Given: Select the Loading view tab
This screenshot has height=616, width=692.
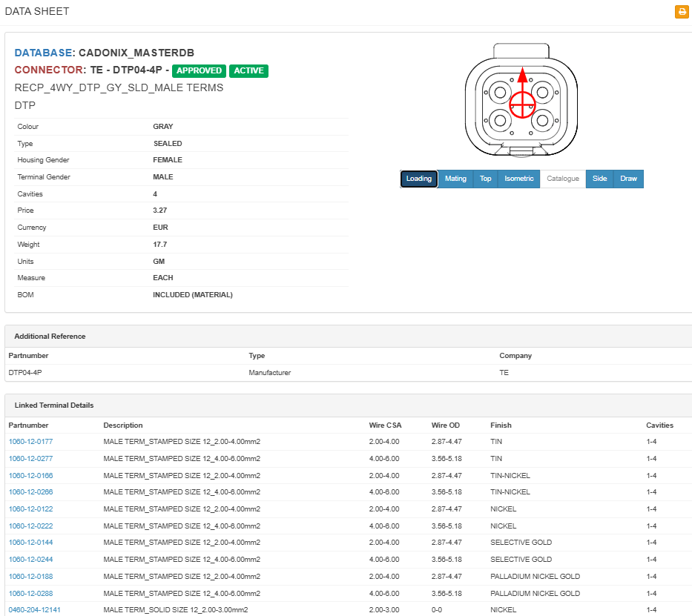Looking at the screenshot, I should [418, 179].
